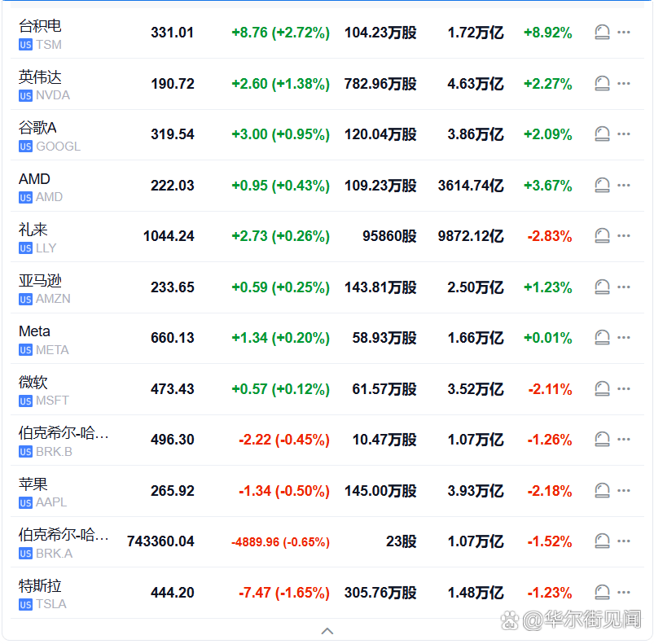Click the bell icon on the Meta row

coord(602,338)
